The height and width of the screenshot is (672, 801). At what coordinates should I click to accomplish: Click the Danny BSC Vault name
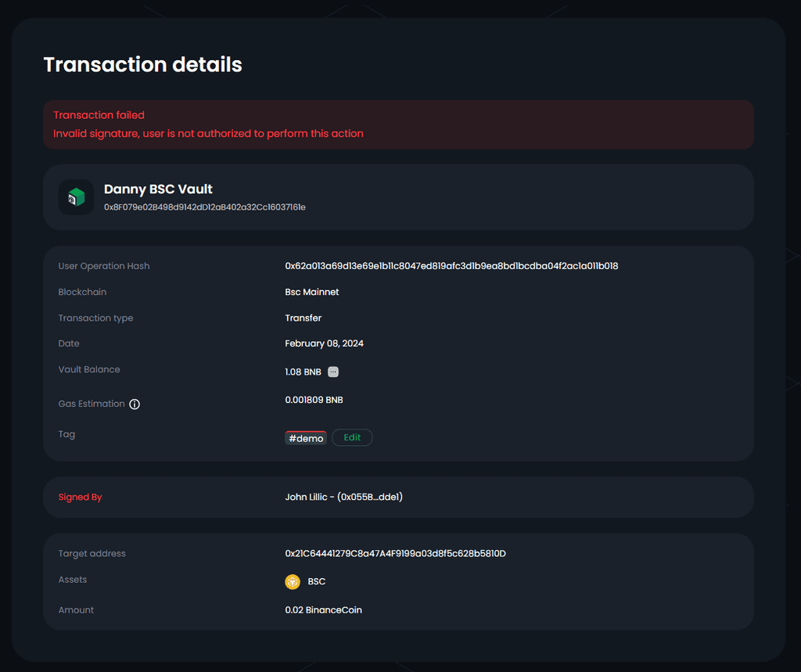(158, 189)
